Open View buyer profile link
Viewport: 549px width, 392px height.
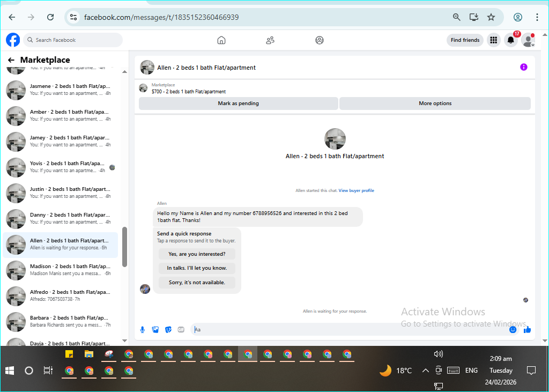(356, 190)
